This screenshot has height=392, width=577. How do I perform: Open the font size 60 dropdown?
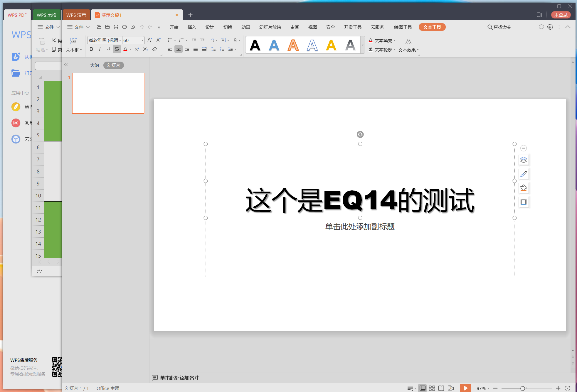pyautogui.click(x=142, y=40)
